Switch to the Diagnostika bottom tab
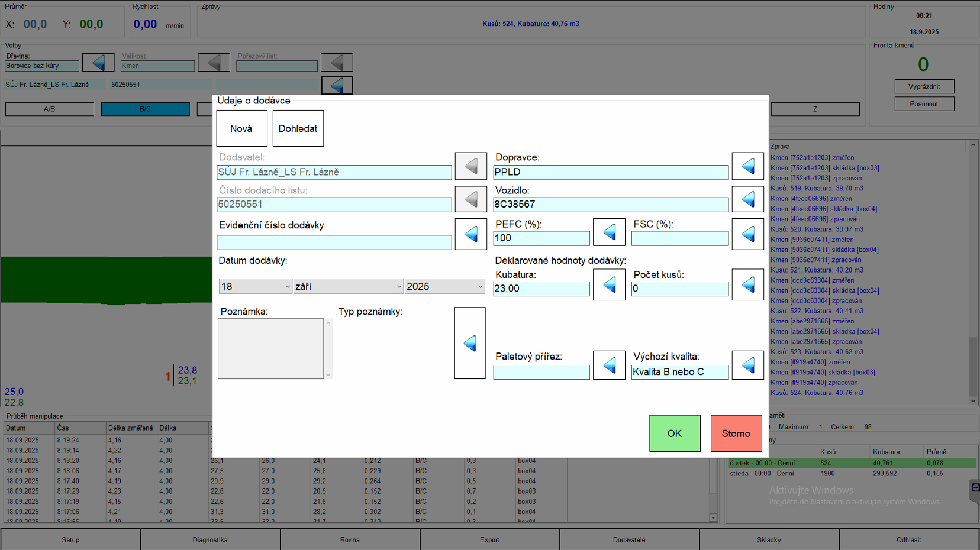This screenshot has width=980, height=550. (210, 539)
